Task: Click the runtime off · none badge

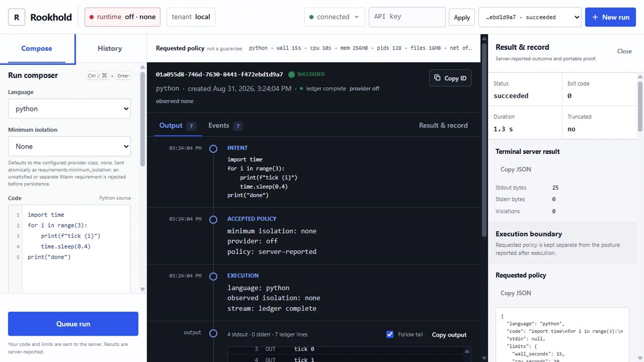Action: pos(123,17)
